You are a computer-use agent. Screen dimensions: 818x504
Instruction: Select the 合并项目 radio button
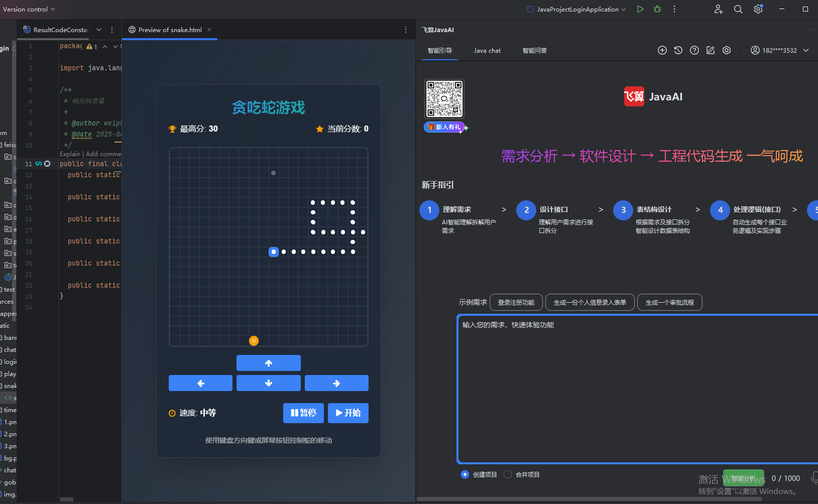tap(508, 474)
